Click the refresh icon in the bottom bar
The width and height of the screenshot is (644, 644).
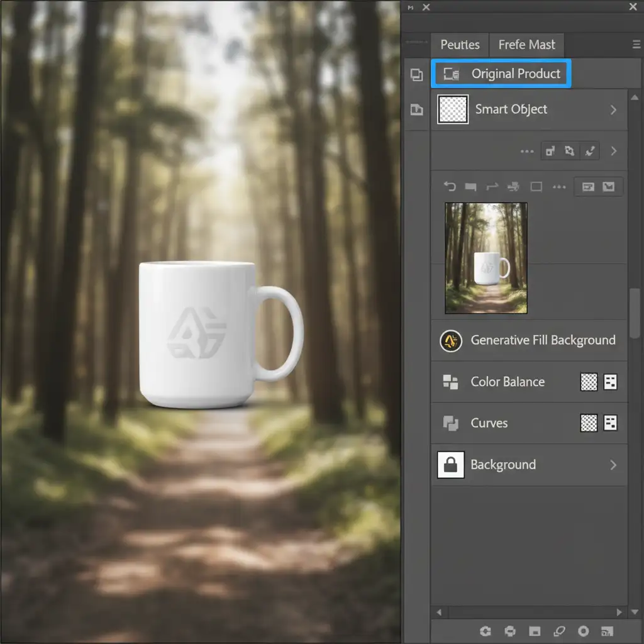(485, 631)
